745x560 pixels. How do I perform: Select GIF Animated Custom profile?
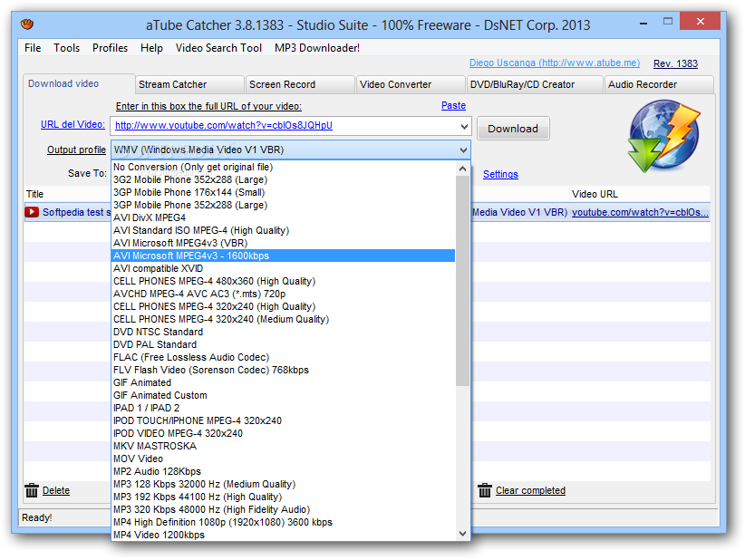(x=283, y=395)
